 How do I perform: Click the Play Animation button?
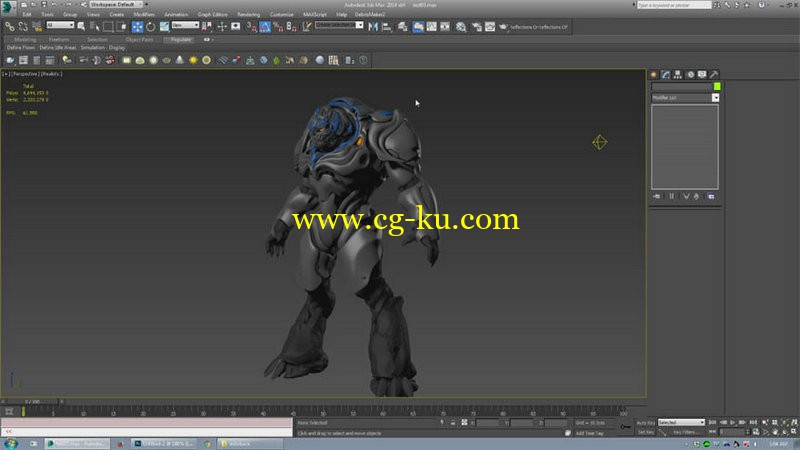[x=733, y=422]
